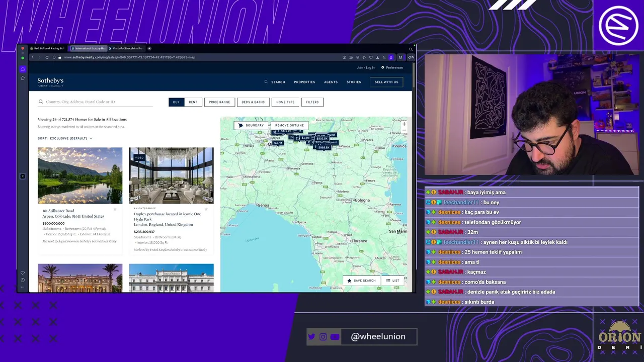Open the sidebar home workspace icon
Image resolution: width=644 pixels, height=362 pixels.
[22, 69]
